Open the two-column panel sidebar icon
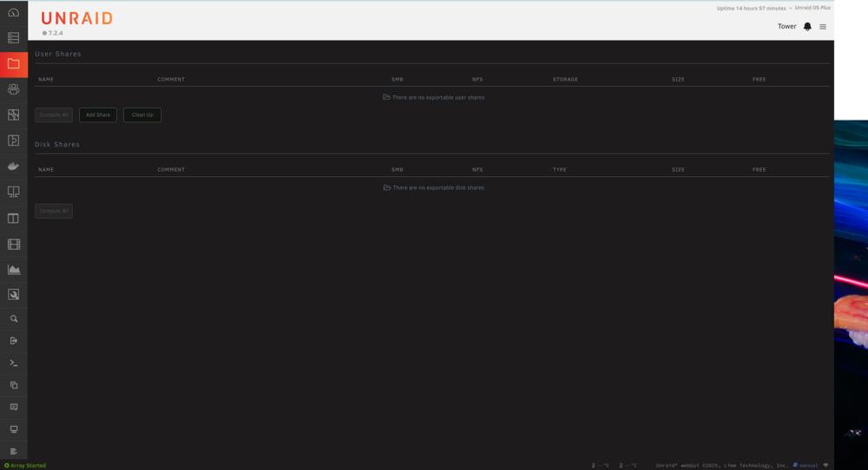 13,219
